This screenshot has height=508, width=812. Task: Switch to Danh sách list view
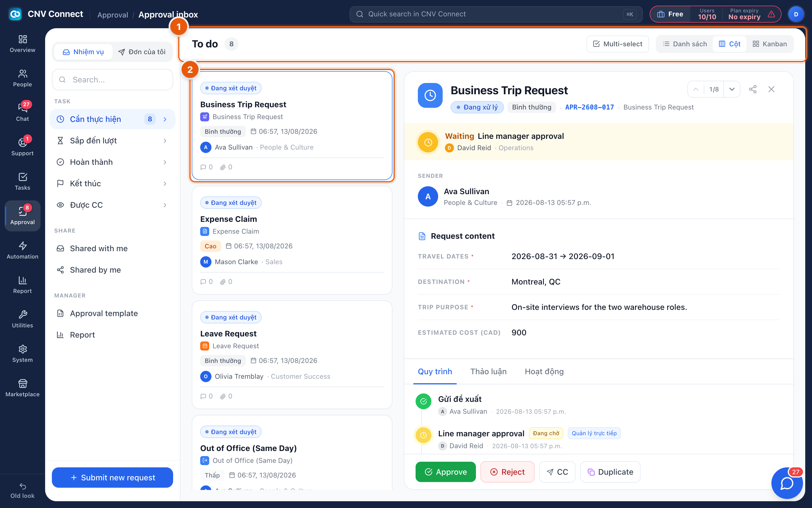click(x=685, y=44)
